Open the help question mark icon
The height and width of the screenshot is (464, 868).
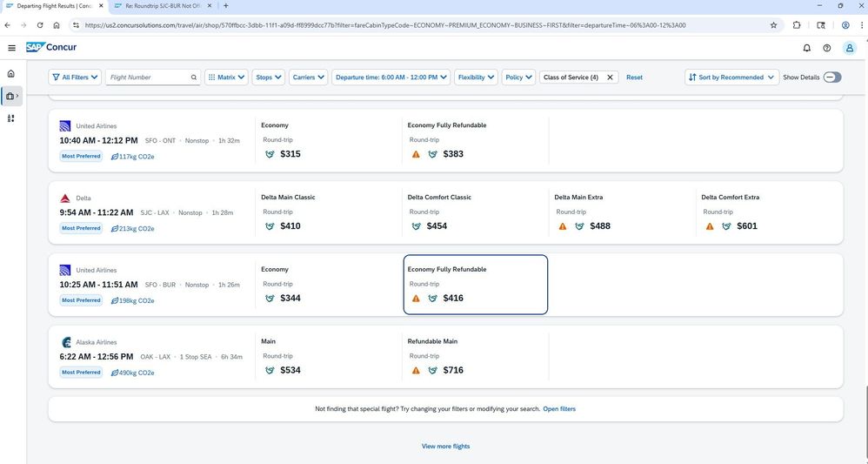pyautogui.click(x=826, y=48)
